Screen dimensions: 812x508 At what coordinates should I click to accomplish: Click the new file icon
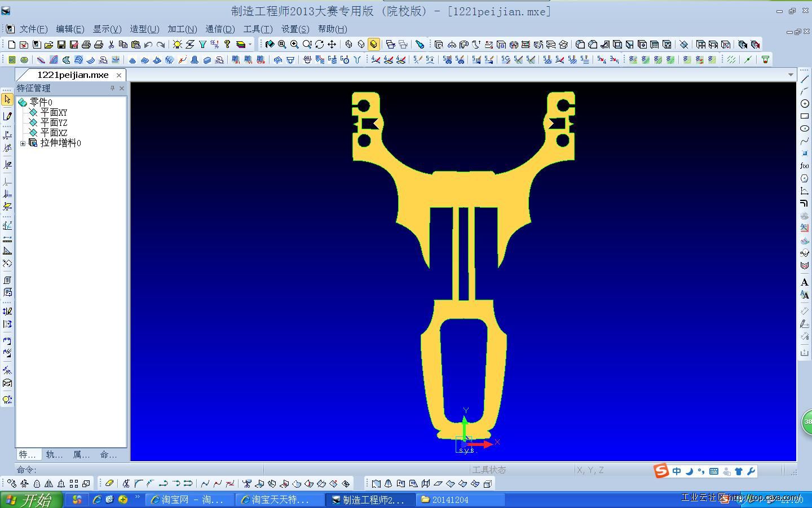click(11, 45)
